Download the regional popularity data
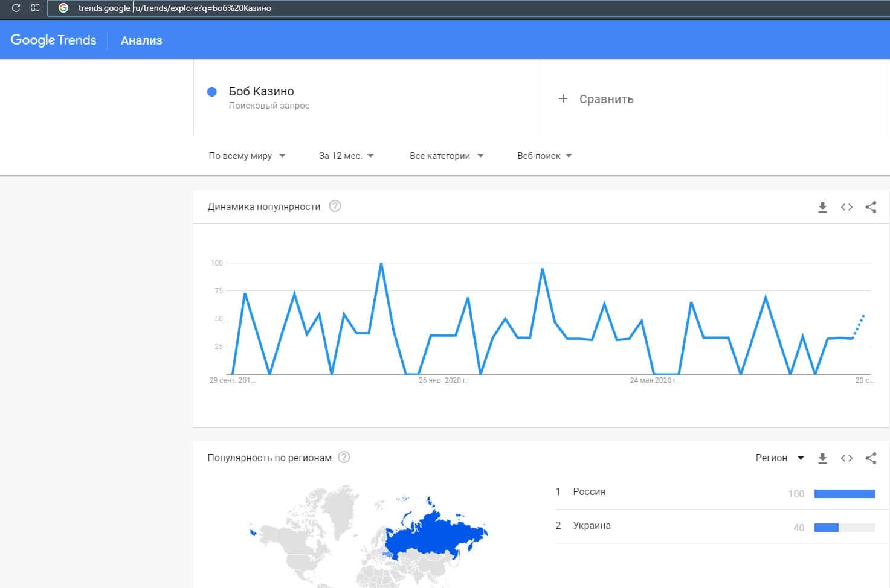Image resolution: width=890 pixels, height=588 pixels. 822,458
